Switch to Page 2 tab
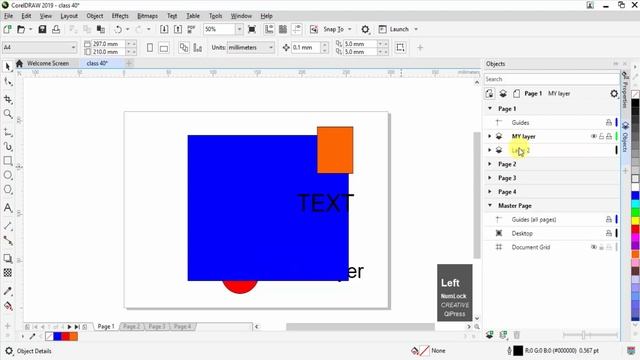The height and width of the screenshot is (360, 640). (x=131, y=327)
